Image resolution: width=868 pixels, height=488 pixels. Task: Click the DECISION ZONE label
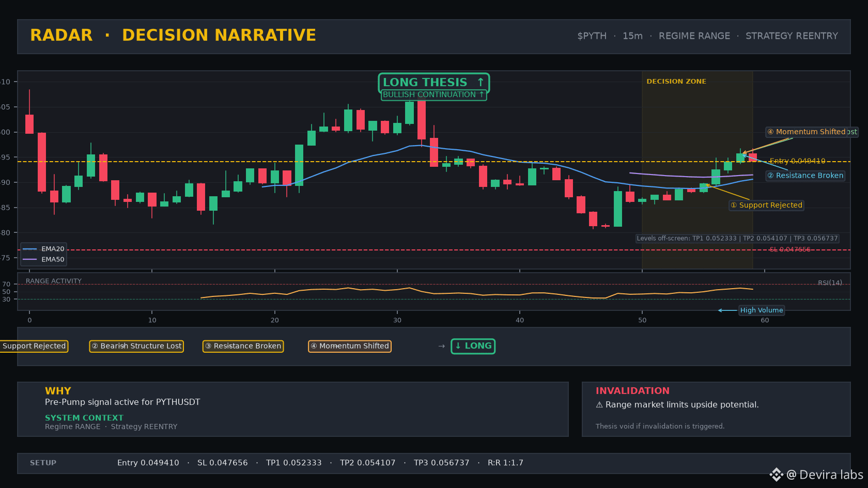click(x=676, y=81)
